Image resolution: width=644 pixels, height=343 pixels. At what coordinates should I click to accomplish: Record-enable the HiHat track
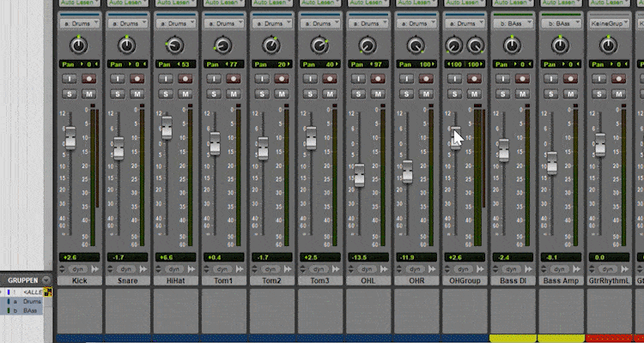(x=185, y=79)
